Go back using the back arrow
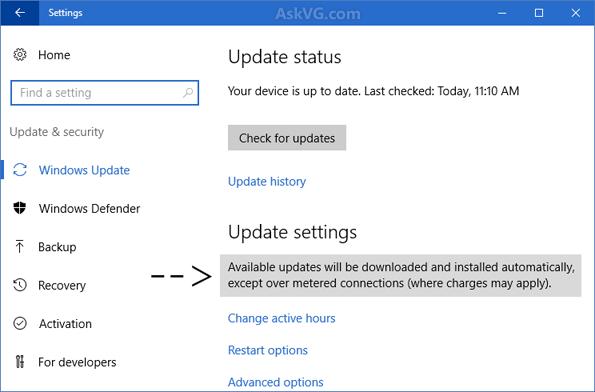This screenshot has width=595, height=392. tap(20, 13)
